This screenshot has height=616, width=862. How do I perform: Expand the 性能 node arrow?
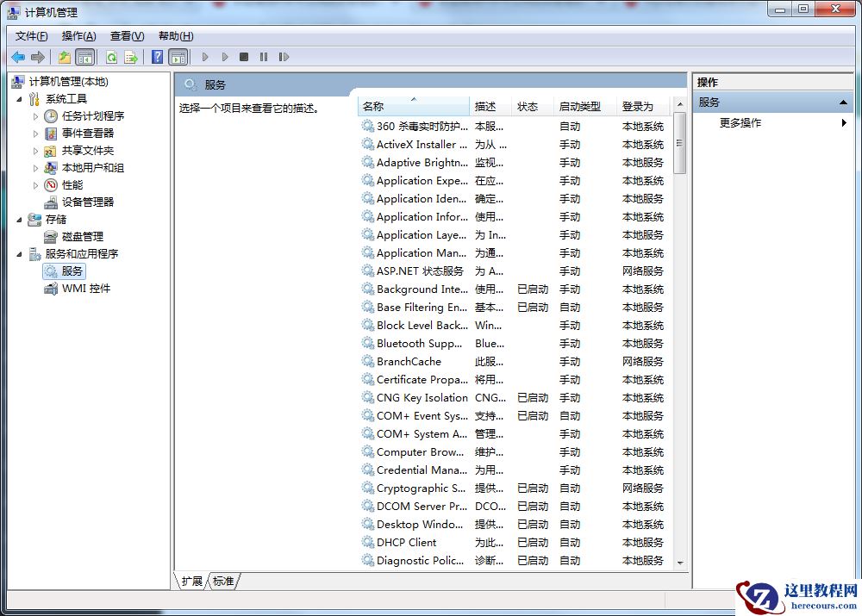click(x=35, y=185)
